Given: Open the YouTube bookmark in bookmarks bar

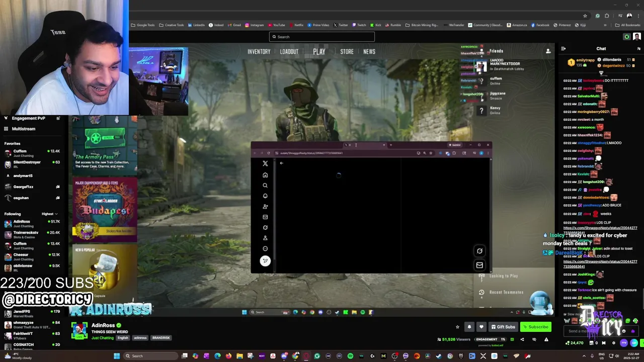Looking at the screenshot, I should (x=277, y=25).
